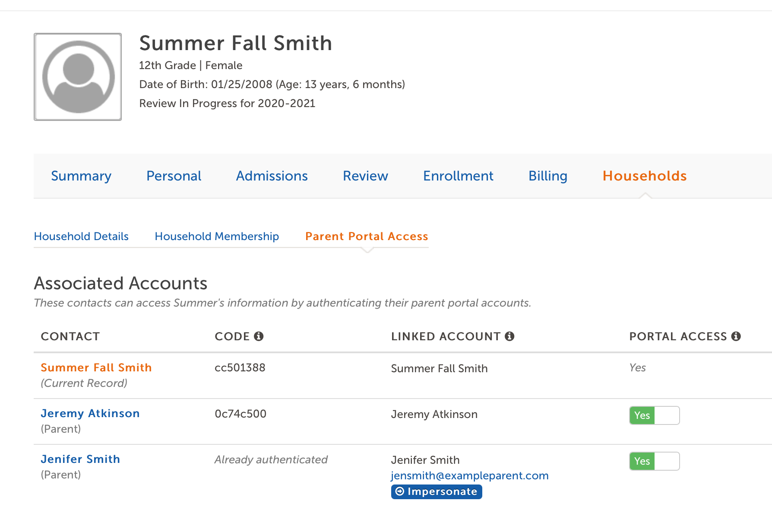Select the Households tab
This screenshot has height=532, width=772.
coord(644,176)
